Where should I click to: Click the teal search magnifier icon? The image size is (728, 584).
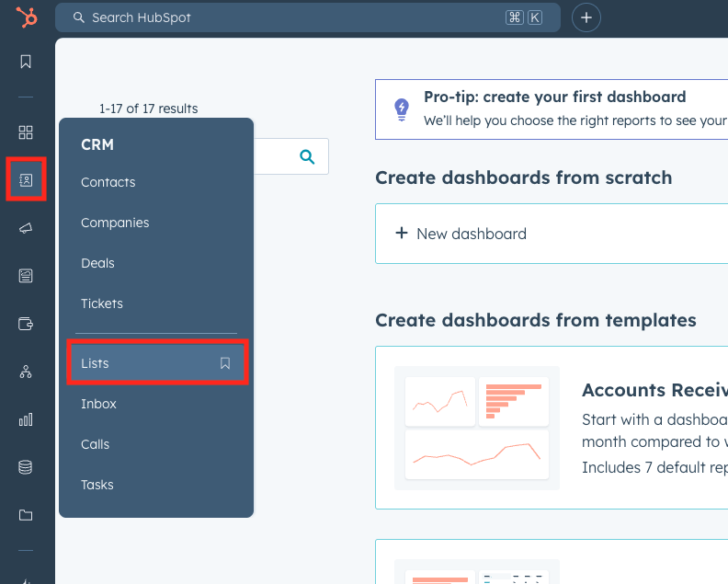coord(307,156)
